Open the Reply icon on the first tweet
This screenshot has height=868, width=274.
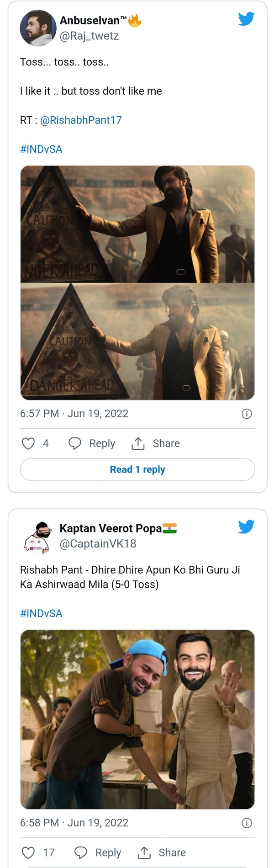tap(74, 443)
